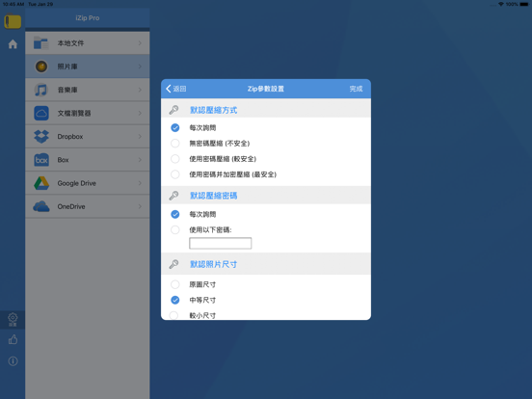532x399 pixels.
Task: Select 原圖尺寸 photo size option
Action: click(175, 284)
